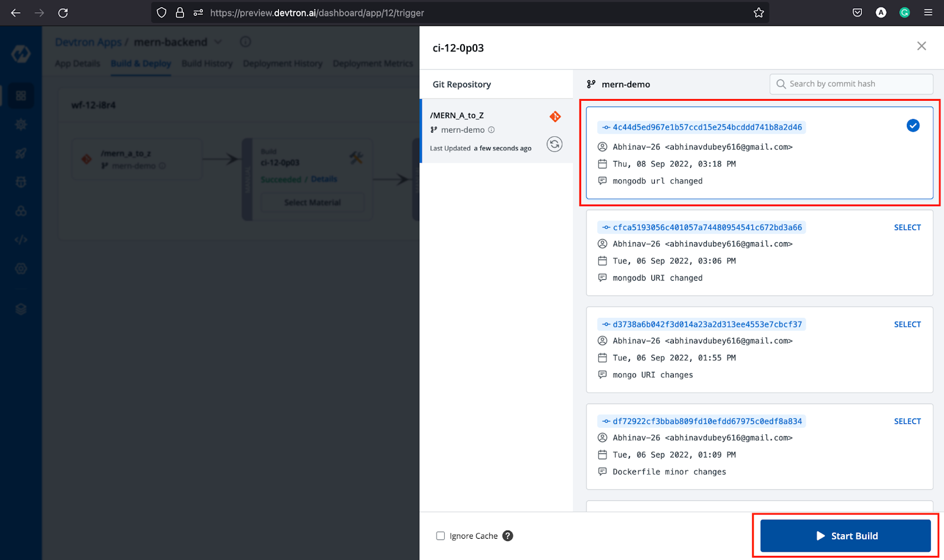Select the commit 'mongo URI changes'
This screenshot has width=944, height=560.
pyautogui.click(x=907, y=324)
